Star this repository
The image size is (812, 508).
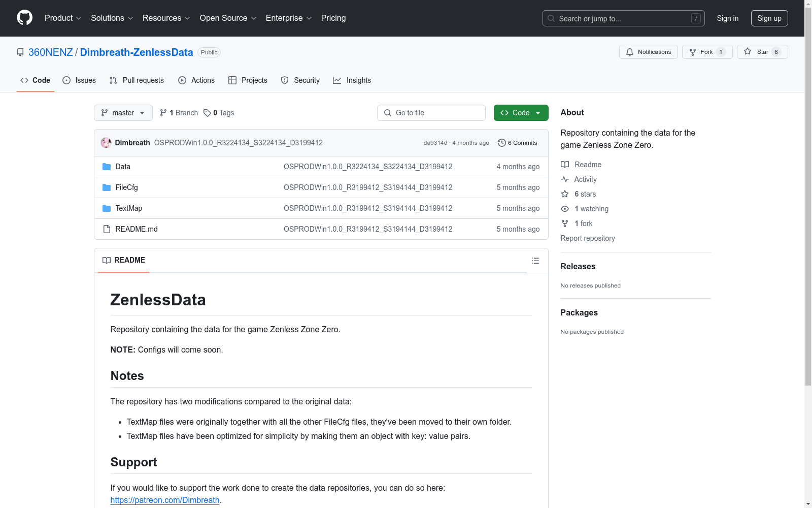[x=762, y=52]
